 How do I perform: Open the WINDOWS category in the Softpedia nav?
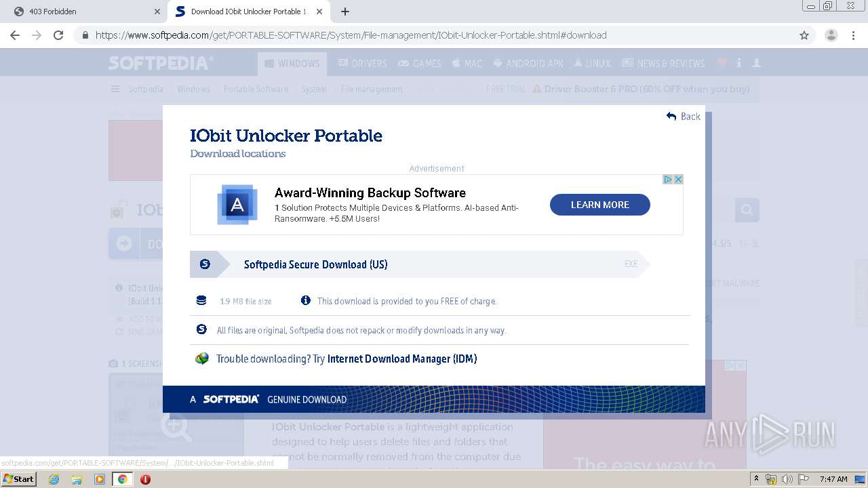click(292, 63)
